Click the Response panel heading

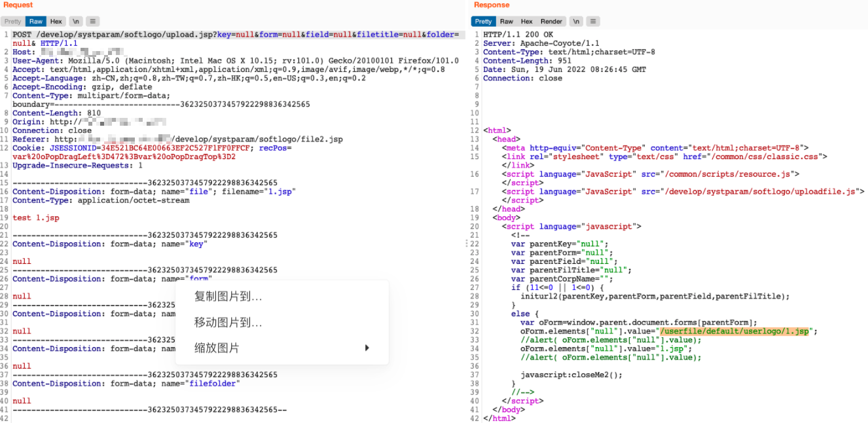[x=491, y=5]
